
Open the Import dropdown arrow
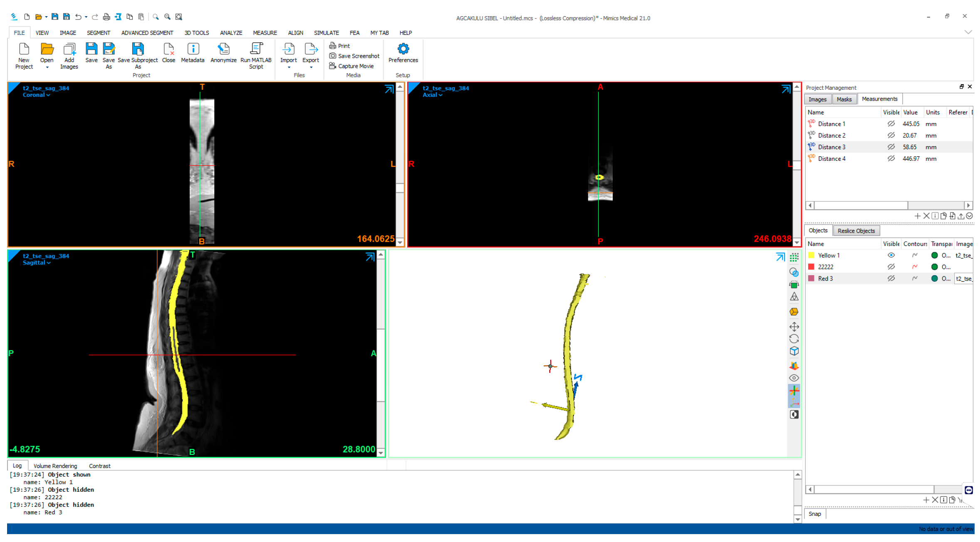pos(289,67)
